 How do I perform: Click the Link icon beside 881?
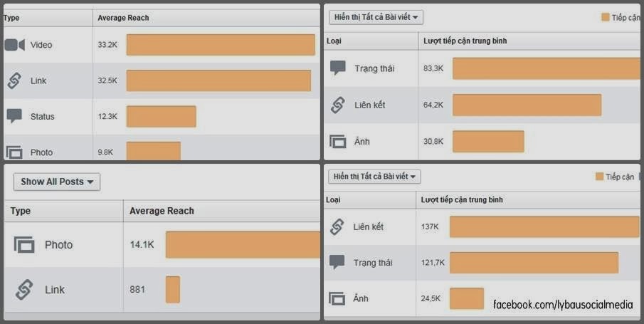tap(24, 289)
